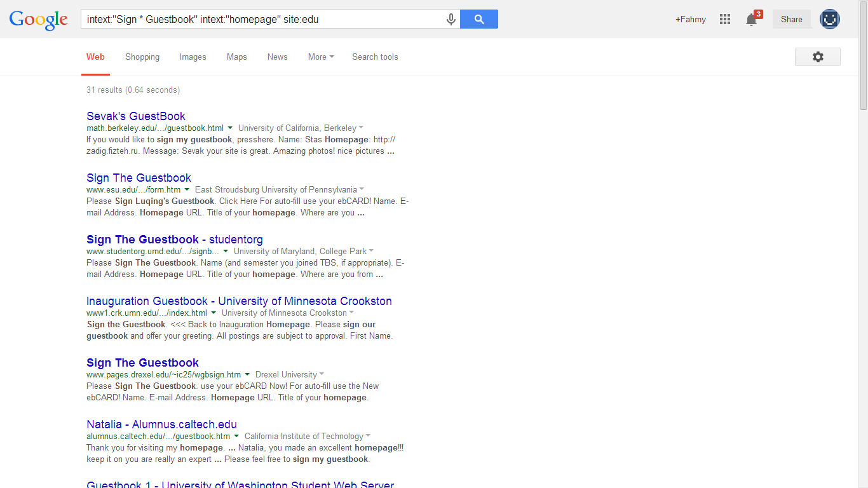
Task: Switch to the News tab
Action: [x=277, y=57]
